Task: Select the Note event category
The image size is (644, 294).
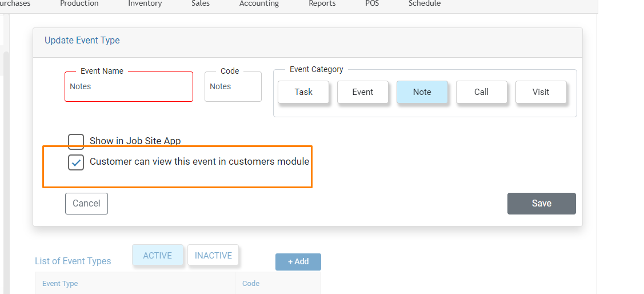Action: coord(422,92)
